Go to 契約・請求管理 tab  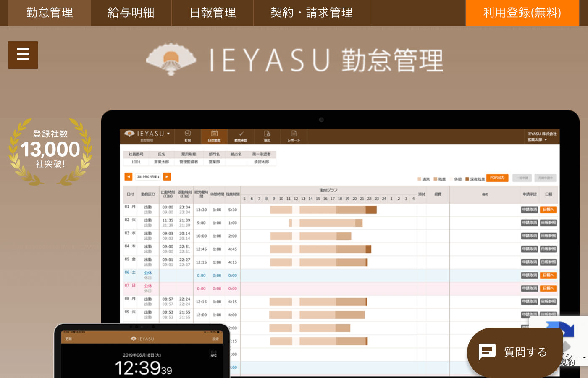(312, 13)
